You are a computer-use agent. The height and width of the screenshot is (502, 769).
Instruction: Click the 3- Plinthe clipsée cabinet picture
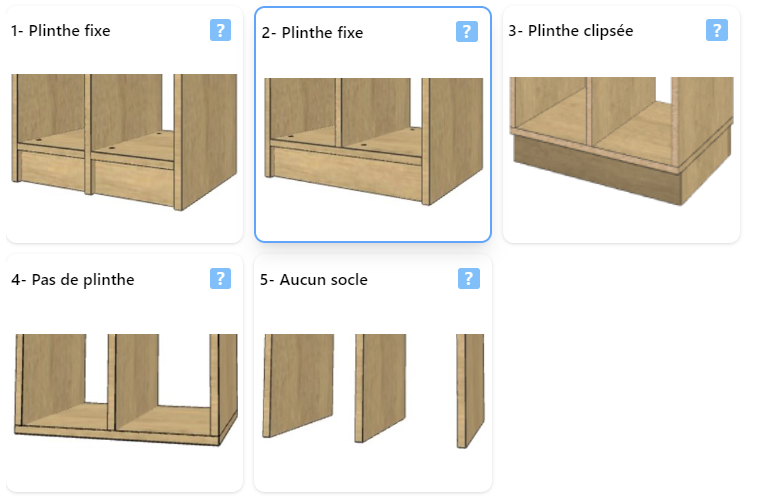621,141
